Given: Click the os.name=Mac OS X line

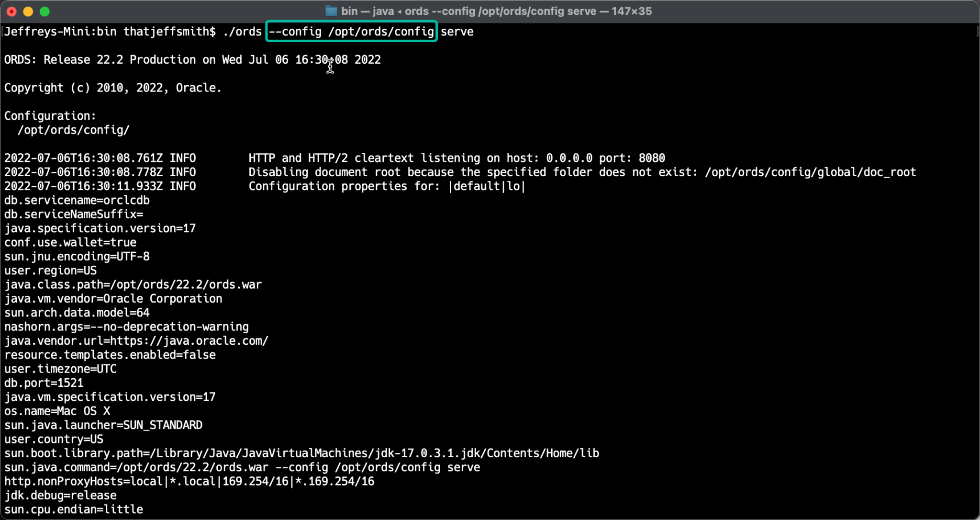Looking at the screenshot, I should pos(56,411).
